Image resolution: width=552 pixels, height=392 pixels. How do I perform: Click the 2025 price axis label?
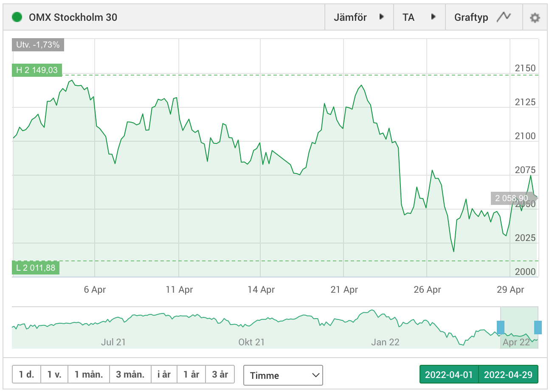tap(525, 238)
